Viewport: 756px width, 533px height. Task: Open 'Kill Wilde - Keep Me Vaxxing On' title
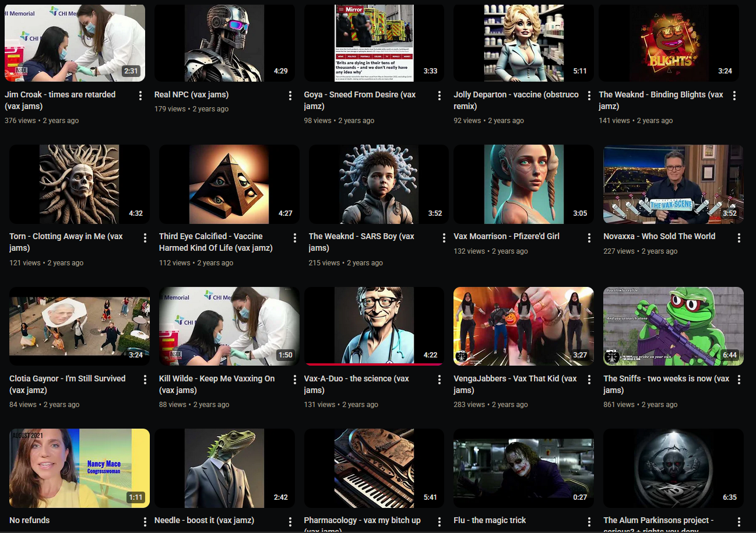(217, 384)
